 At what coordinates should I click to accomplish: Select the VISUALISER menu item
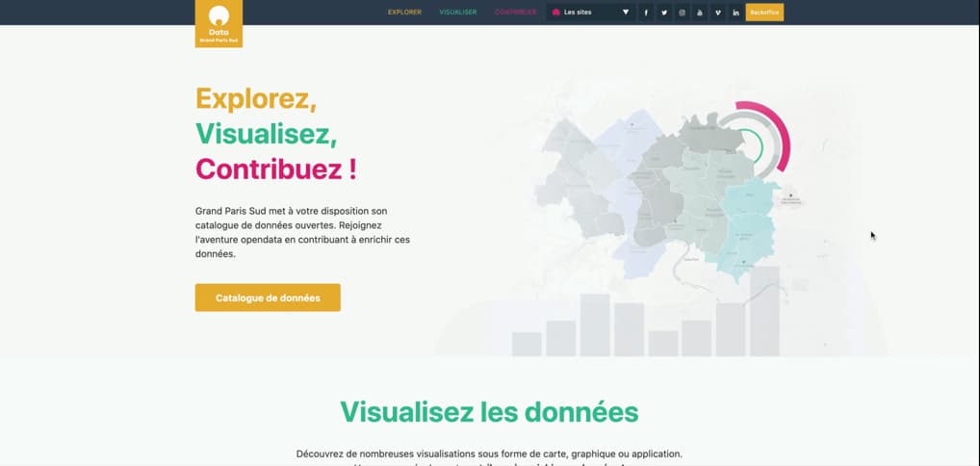(457, 13)
